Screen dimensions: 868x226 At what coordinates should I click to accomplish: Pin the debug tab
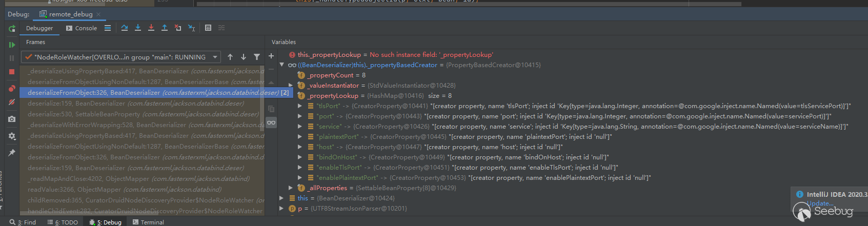click(x=12, y=153)
